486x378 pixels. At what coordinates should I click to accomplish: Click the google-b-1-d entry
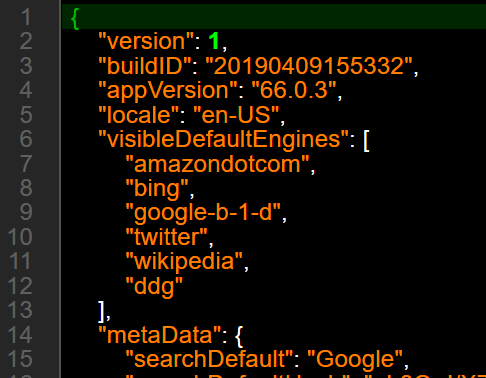[203, 213]
